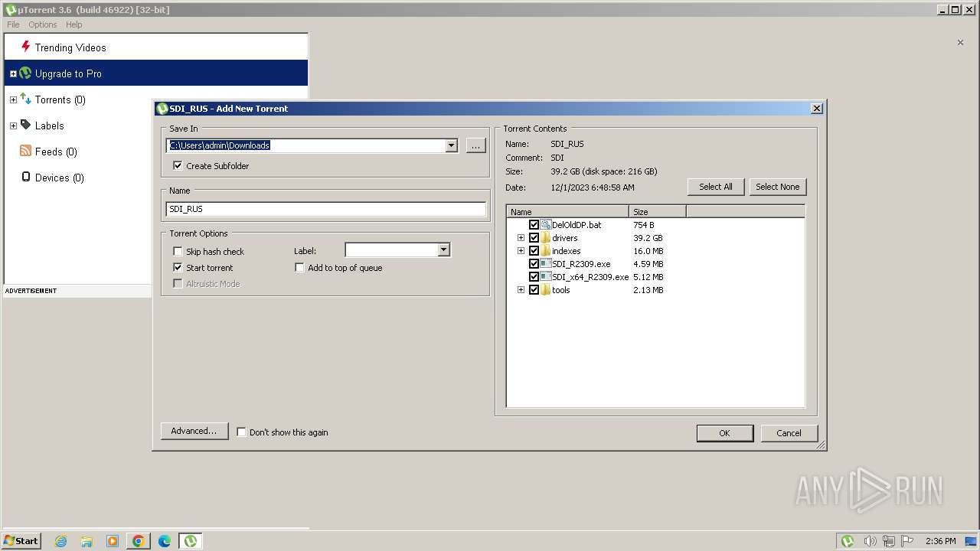Open the Options menu
The width and height of the screenshot is (980, 551).
[x=43, y=24]
